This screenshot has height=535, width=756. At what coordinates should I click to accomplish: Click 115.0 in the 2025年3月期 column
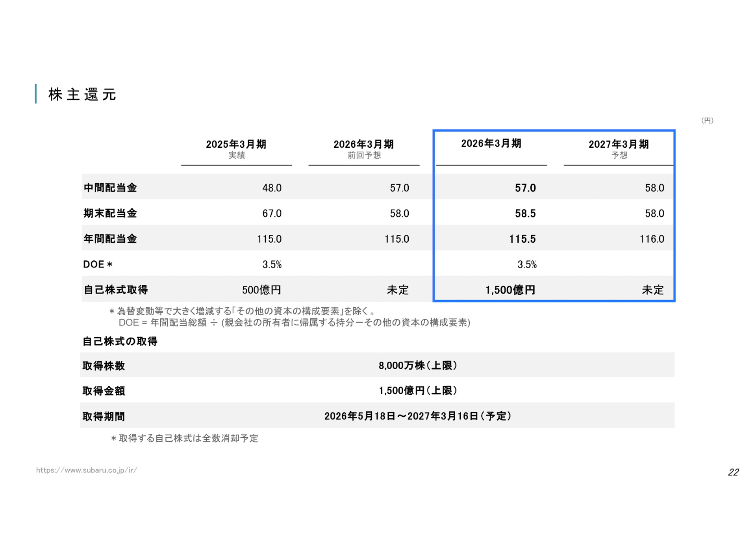(269, 239)
